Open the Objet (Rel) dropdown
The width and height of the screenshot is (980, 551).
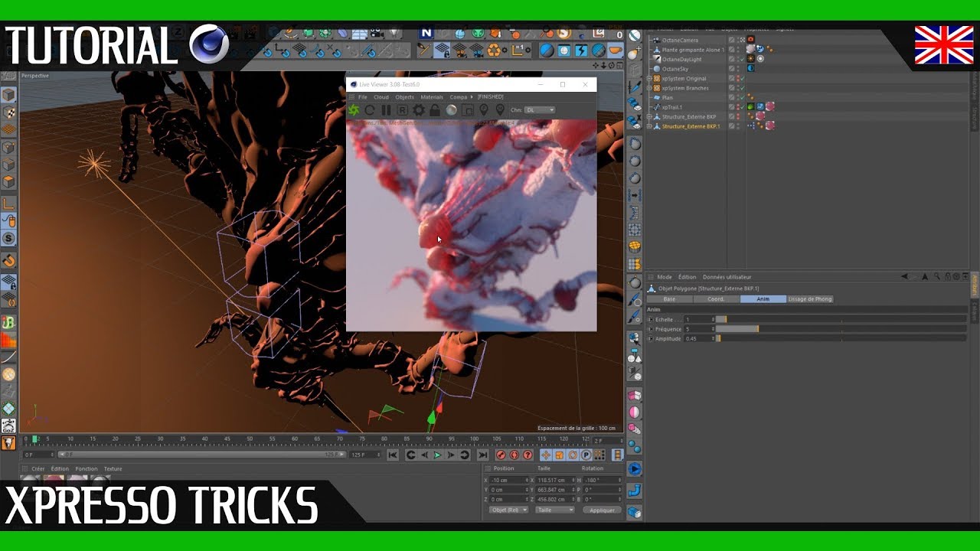[x=509, y=510]
